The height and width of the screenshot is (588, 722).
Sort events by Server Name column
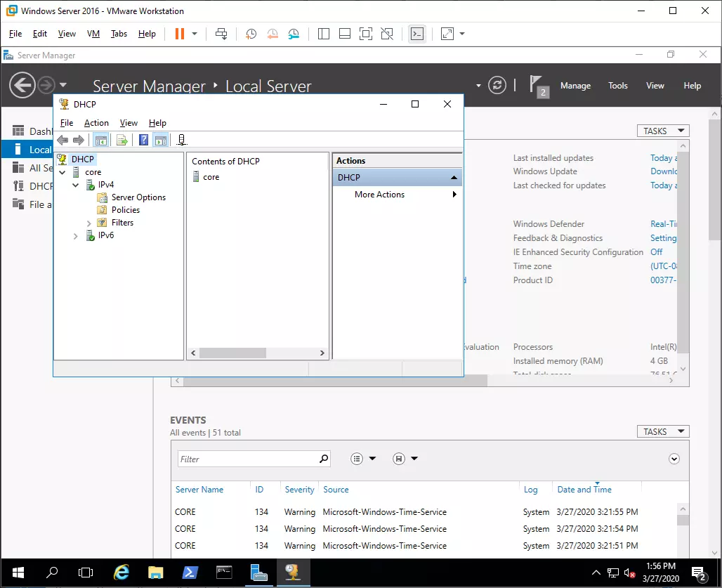[199, 490]
